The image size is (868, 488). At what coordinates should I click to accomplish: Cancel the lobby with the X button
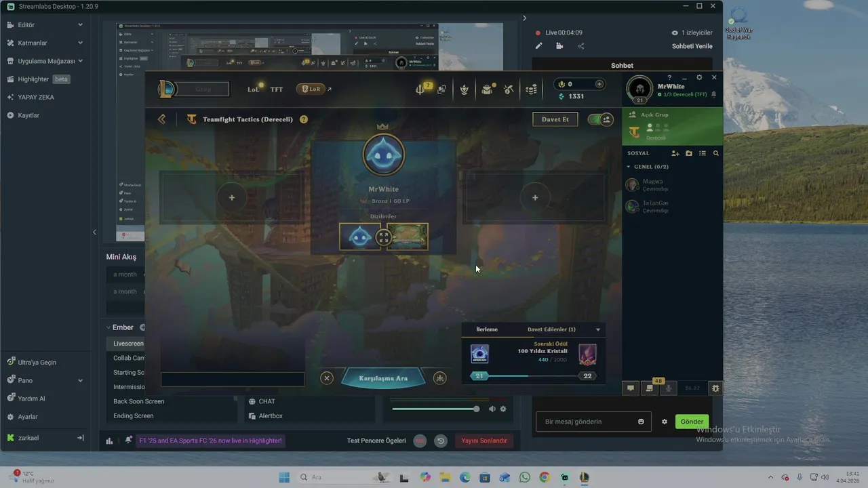[x=327, y=378]
